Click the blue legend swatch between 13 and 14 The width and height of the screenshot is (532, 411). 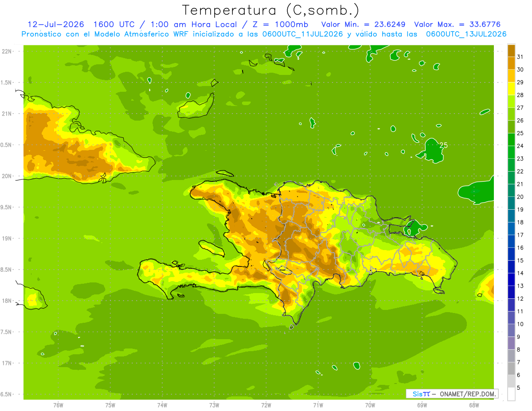tap(511, 279)
